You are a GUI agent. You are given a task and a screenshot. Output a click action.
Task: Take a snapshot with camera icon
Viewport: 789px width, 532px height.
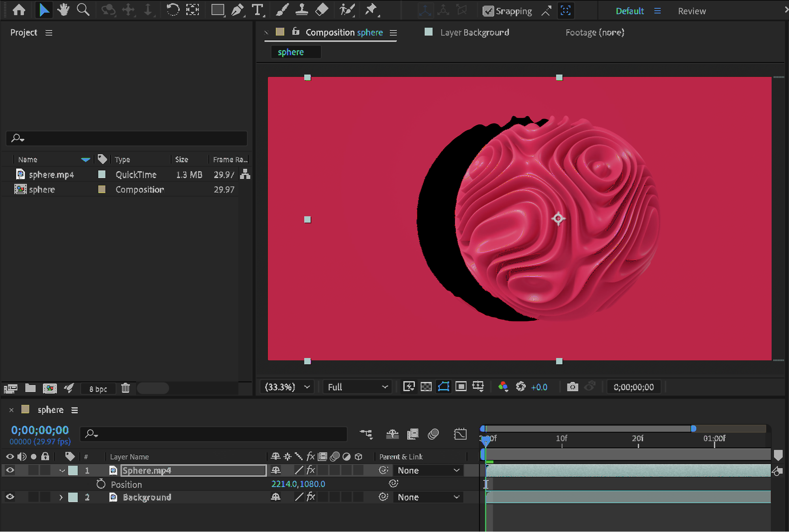point(572,387)
